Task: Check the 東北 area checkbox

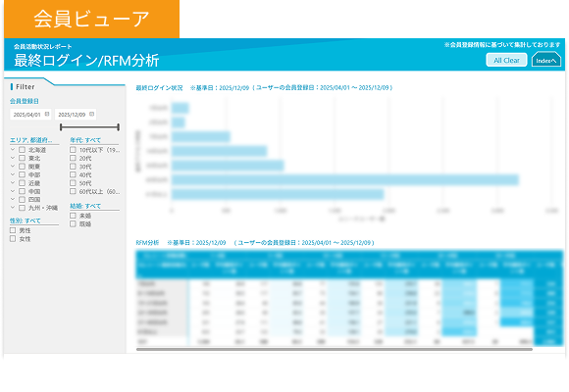Action: [22, 158]
